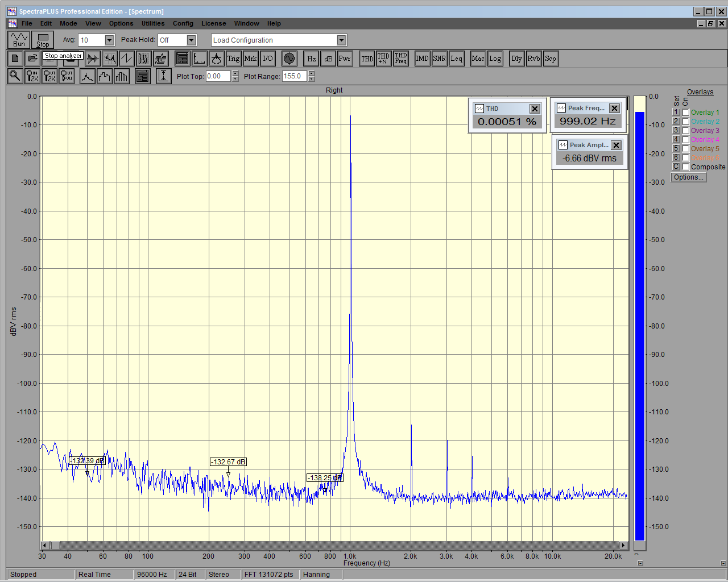
Task: Click the THD+N measurement button
Action: [x=384, y=58]
